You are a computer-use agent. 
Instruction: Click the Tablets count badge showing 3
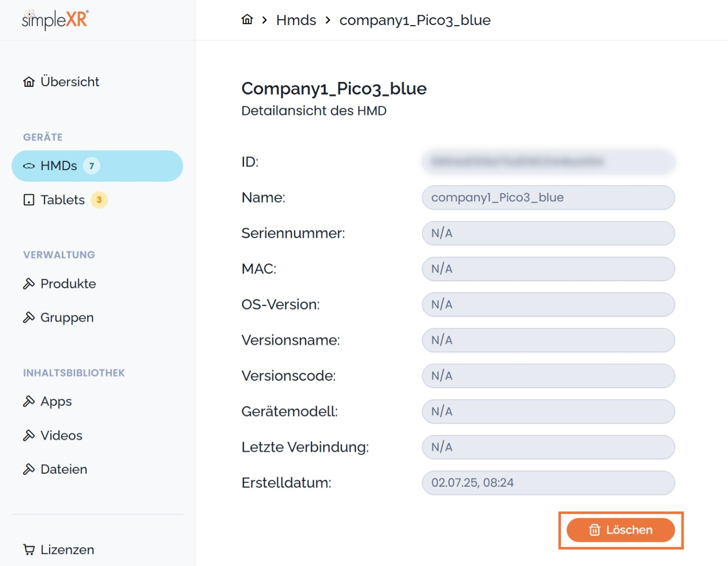pyautogui.click(x=99, y=200)
